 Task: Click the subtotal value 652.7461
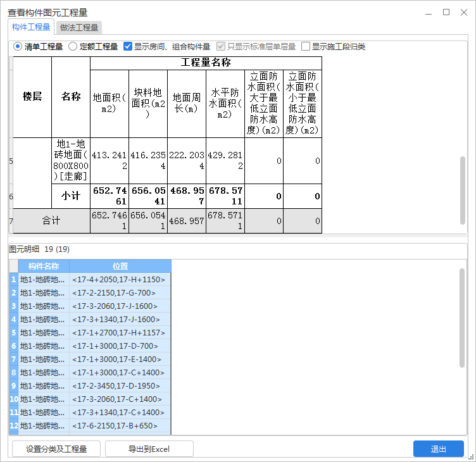tap(110, 196)
